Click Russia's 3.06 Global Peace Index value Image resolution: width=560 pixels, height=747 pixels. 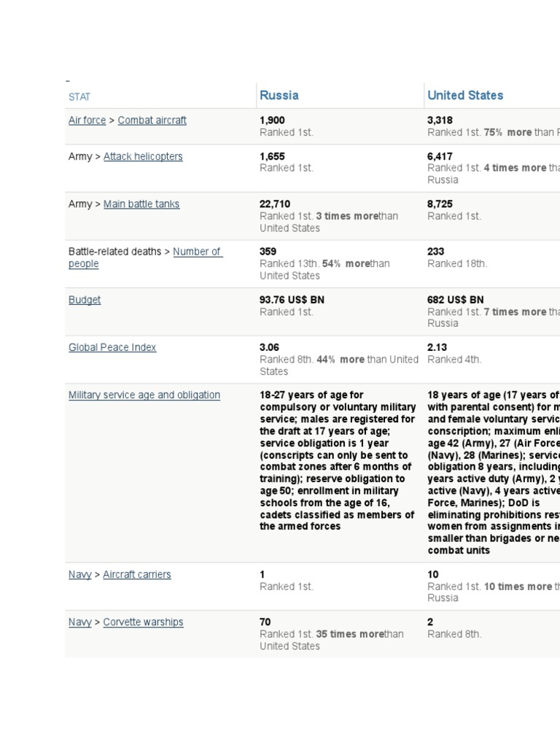tap(269, 348)
